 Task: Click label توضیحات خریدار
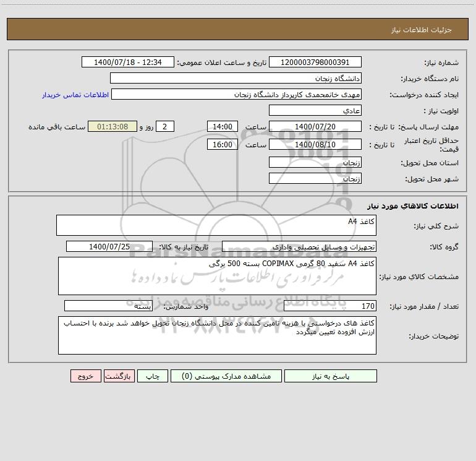[433, 337]
